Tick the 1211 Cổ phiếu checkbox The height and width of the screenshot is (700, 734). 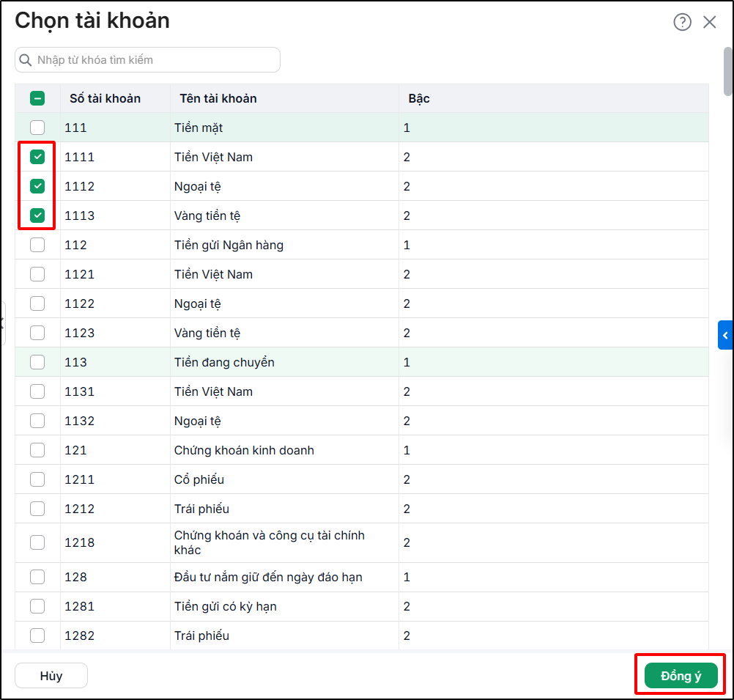point(37,479)
